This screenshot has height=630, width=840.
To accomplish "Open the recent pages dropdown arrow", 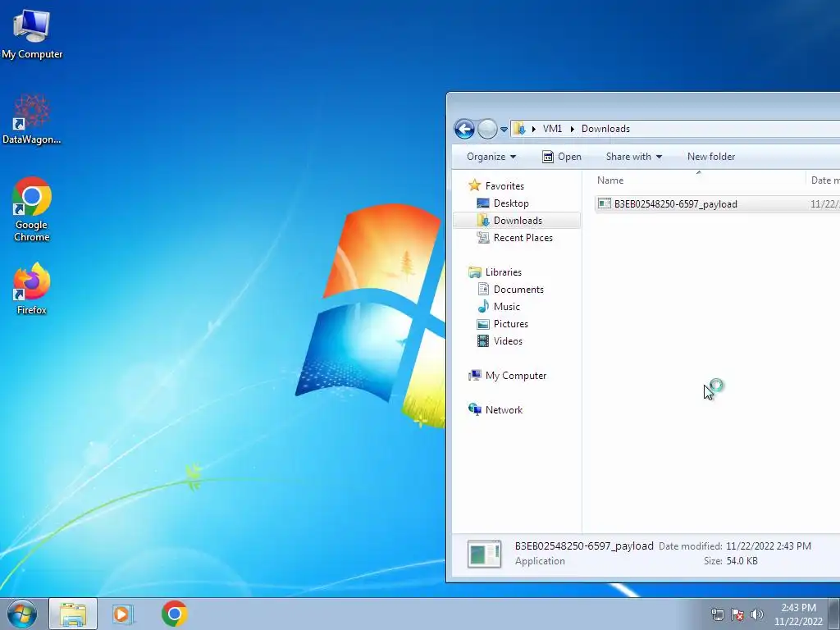I will [x=504, y=129].
